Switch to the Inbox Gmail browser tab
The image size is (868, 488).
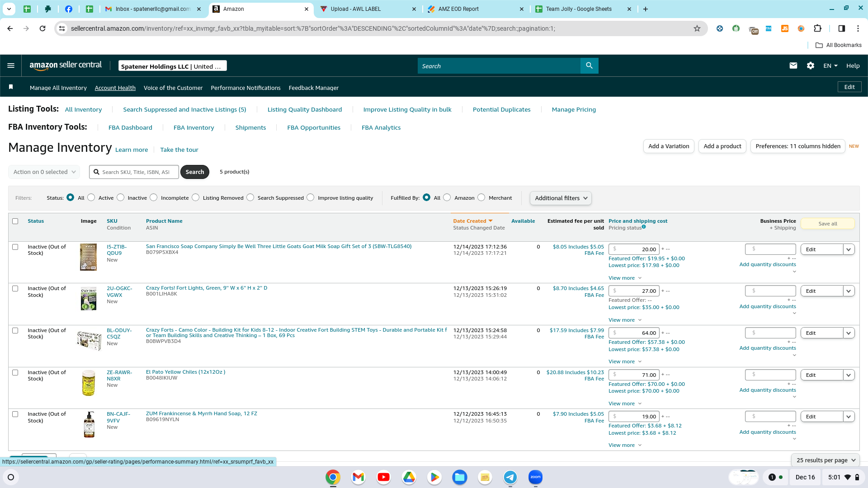pyautogui.click(x=153, y=9)
